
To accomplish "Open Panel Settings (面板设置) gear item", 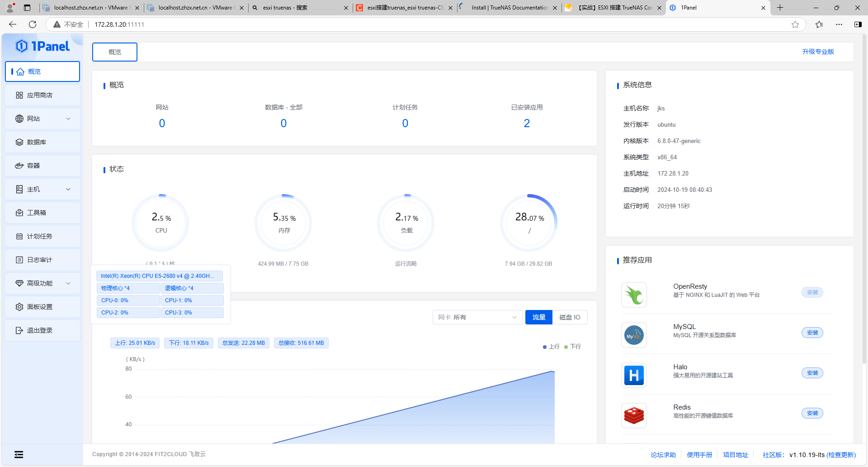I will point(40,307).
